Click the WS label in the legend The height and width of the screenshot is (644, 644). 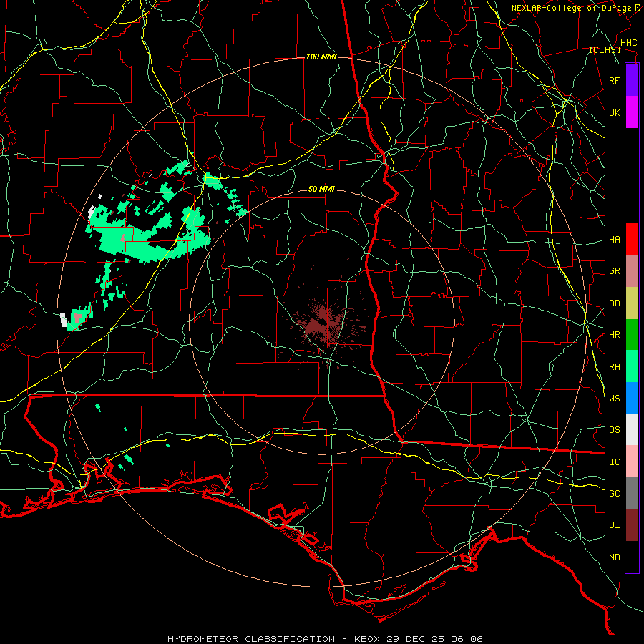click(x=614, y=399)
